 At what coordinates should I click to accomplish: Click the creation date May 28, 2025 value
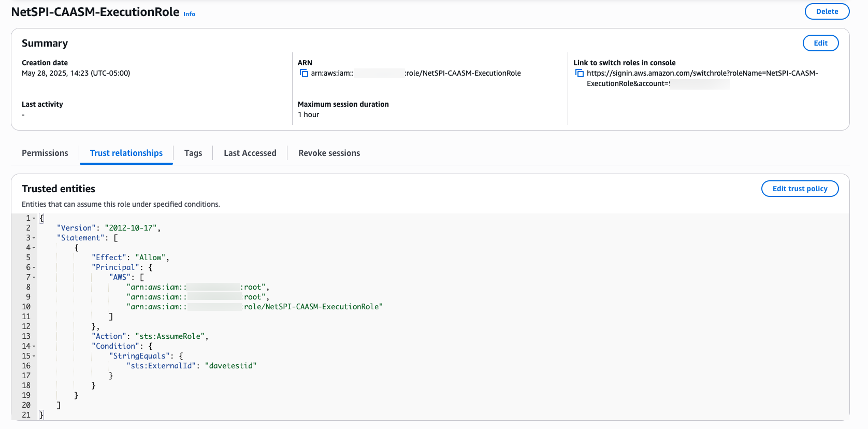(x=76, y=73)
